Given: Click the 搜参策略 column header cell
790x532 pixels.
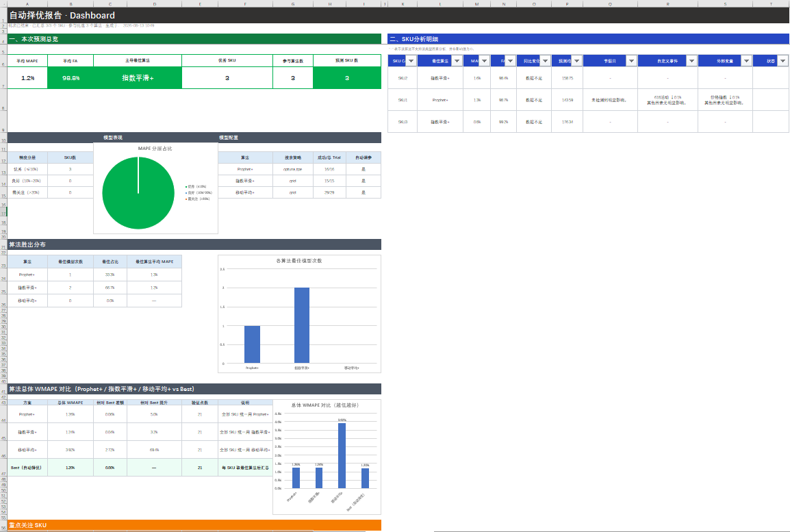Looking at the screenshot, I should coord(293,157).
